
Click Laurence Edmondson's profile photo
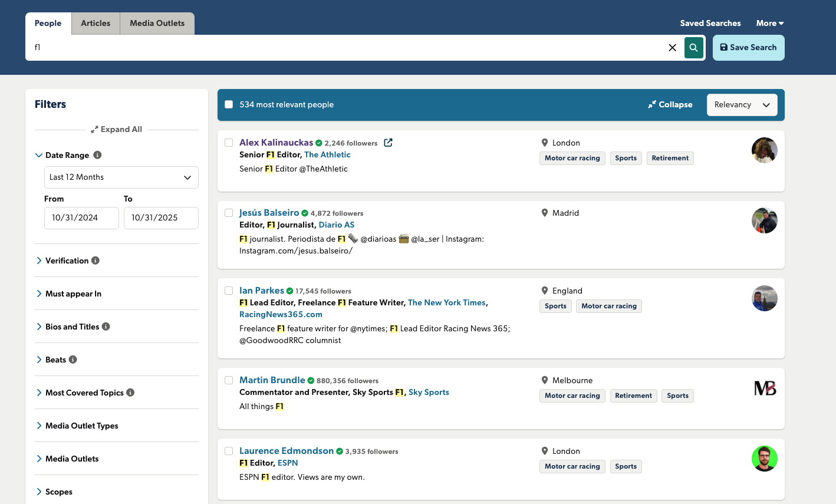pos(764,459)
